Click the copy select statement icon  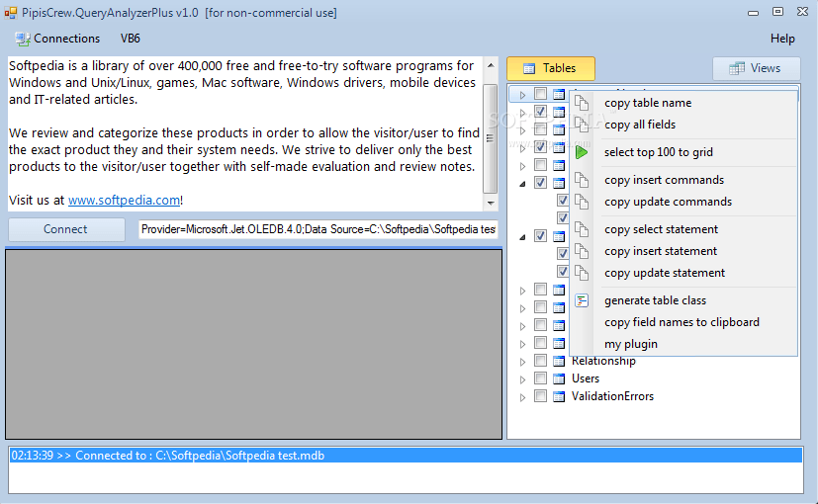(x=582, y=229)
